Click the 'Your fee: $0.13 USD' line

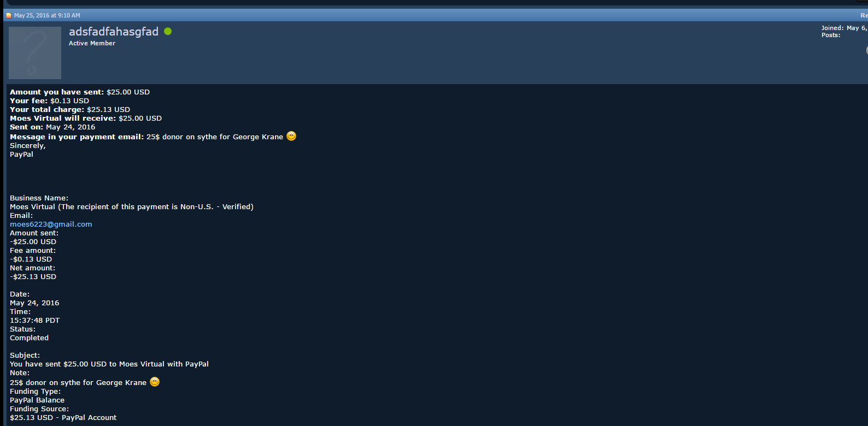[x=49, y=101]
